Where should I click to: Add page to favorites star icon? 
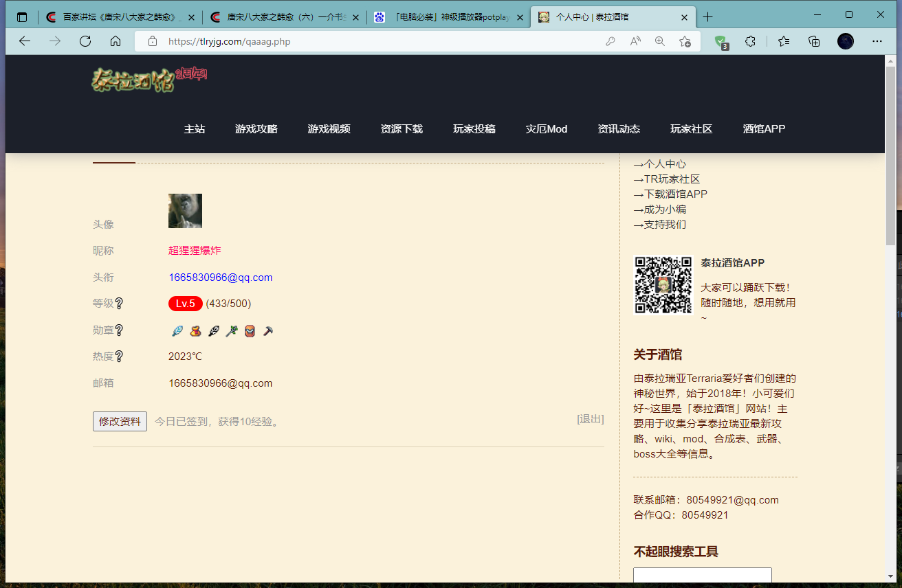click(x=685, y=41)
